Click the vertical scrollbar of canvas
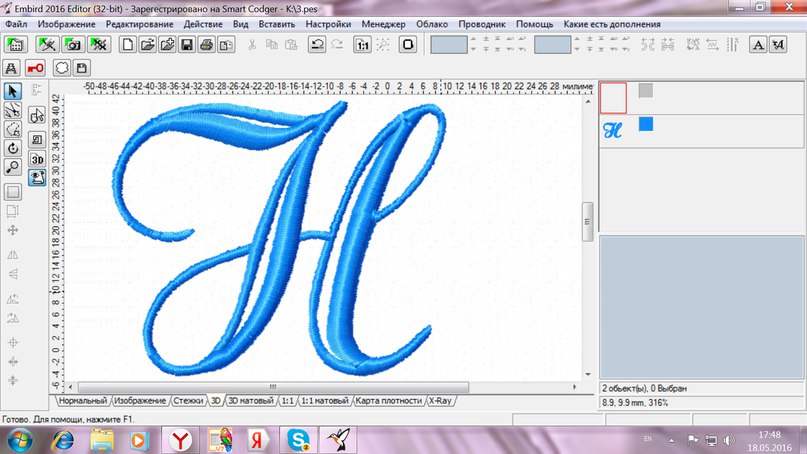 click(589, 215)
